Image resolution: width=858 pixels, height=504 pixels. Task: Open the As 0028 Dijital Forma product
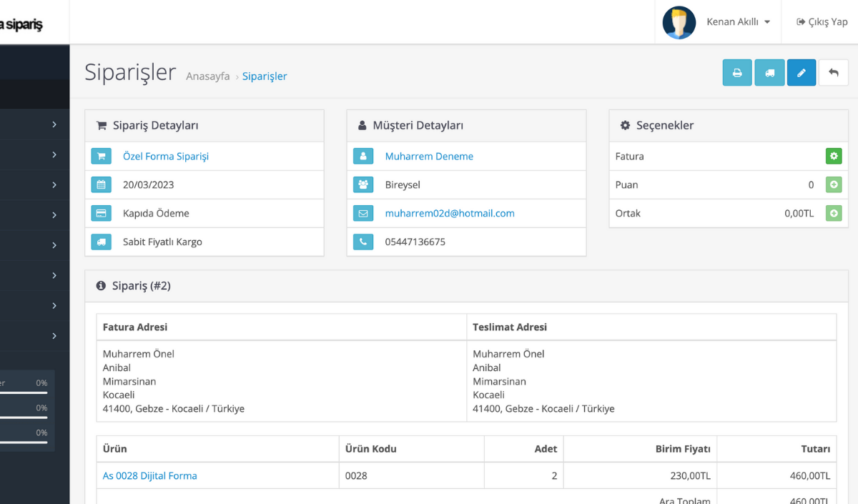pyautogui.click(x=149, y=475)
